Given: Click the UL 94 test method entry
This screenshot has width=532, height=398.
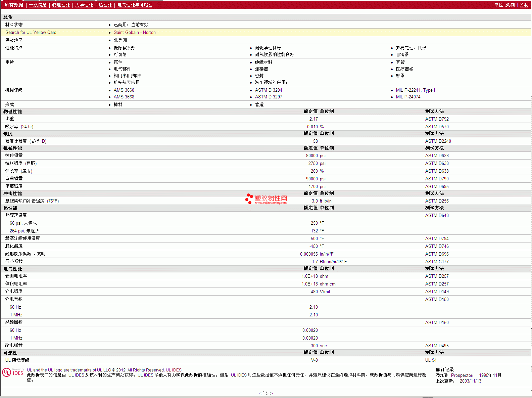Looking at the screenshot, I should (431, 360).
